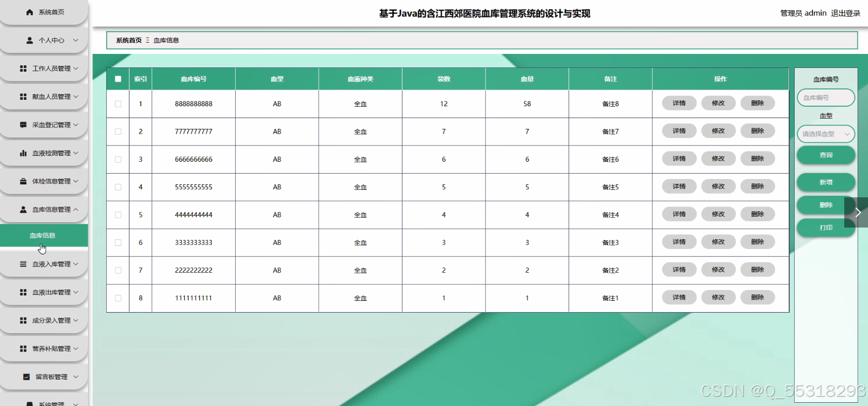Screen dimensions: 868x406
Task: Click 退出登录 to log out
Action: click(845, 13)
